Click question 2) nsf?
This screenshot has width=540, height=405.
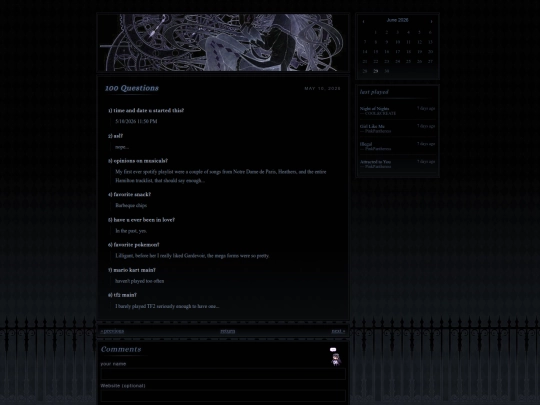pos(115,136)
